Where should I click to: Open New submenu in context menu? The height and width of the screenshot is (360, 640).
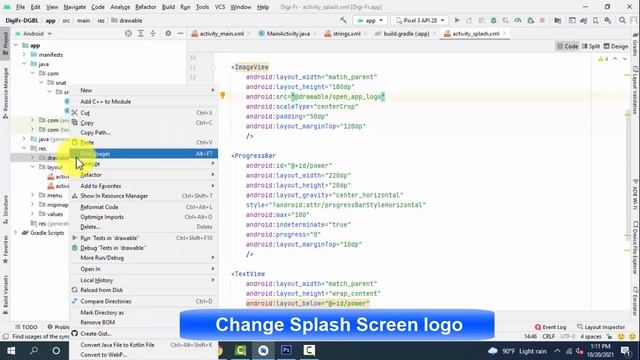click(x=143, y=90)
